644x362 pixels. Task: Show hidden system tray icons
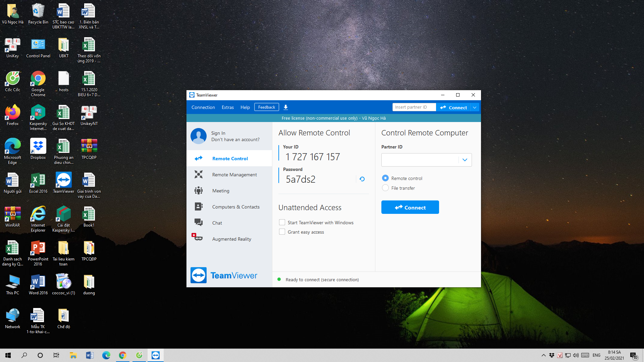tap(543, 355)
